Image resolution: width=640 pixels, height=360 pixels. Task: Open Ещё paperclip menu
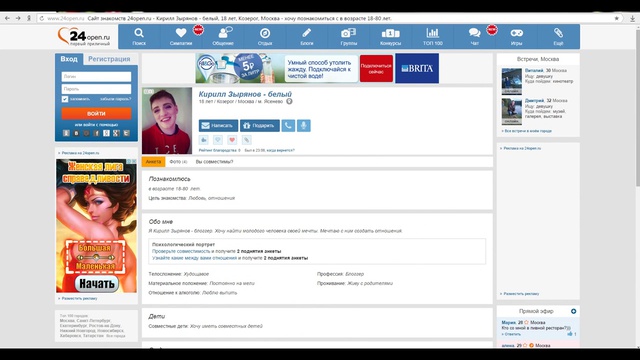pos(558,37)
